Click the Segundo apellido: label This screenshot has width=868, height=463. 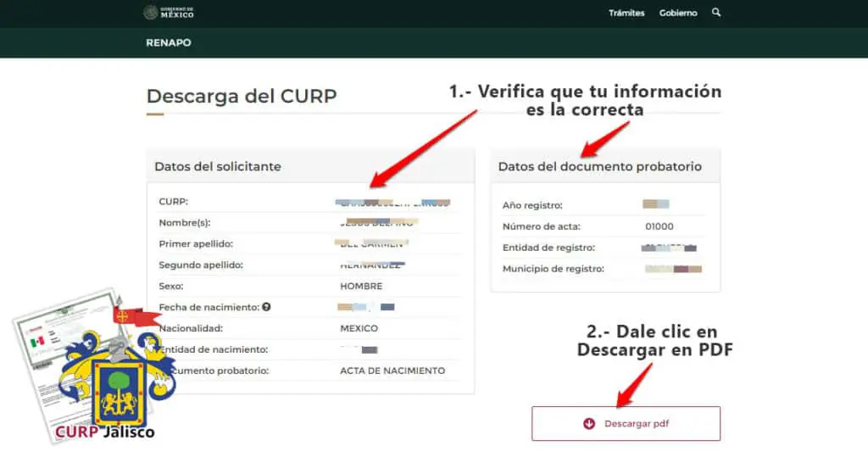(201, 265)
